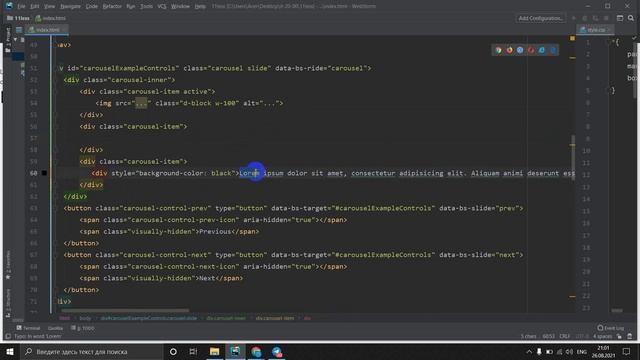
Task: Open the Code menu
Action: click(x=91, y=7)
